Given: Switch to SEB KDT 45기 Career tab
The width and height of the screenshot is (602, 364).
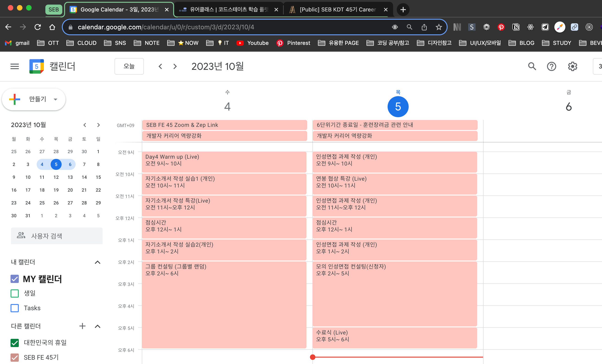Looking at the screenshot, I should [x=337, y=10].
